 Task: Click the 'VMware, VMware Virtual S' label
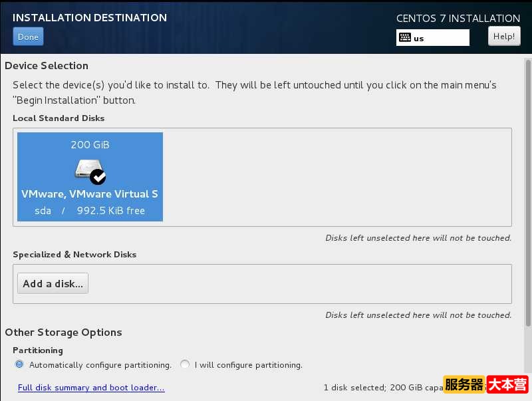coord(90,194)
